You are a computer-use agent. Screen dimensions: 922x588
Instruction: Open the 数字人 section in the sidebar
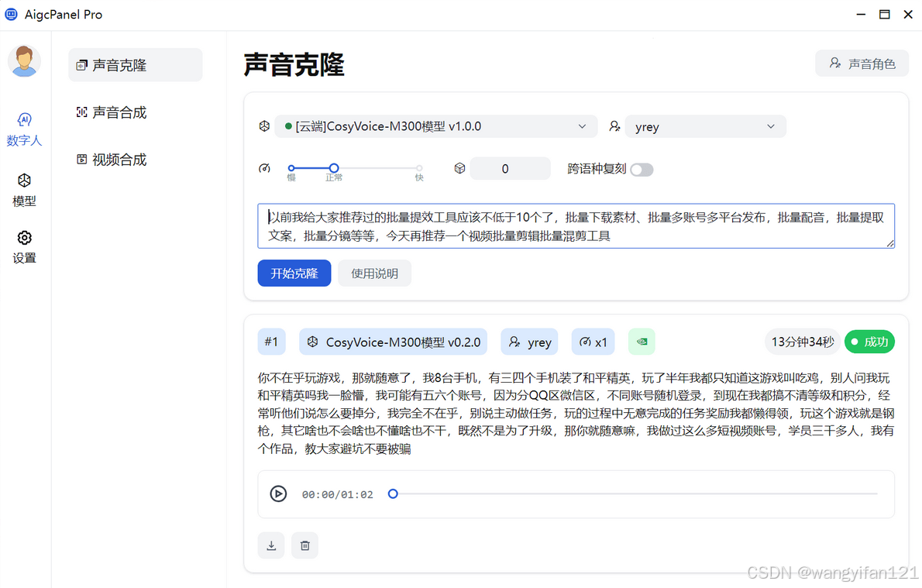24,129
